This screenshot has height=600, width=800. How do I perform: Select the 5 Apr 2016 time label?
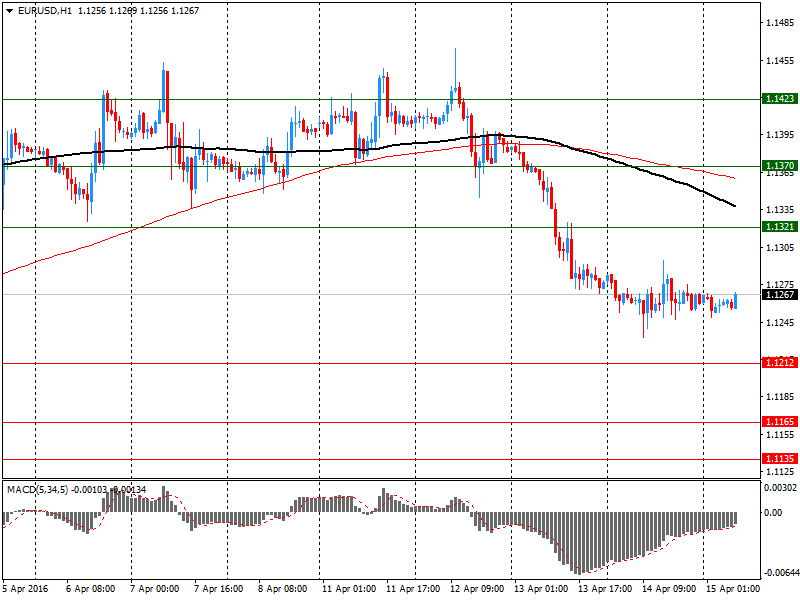(26, 589)
